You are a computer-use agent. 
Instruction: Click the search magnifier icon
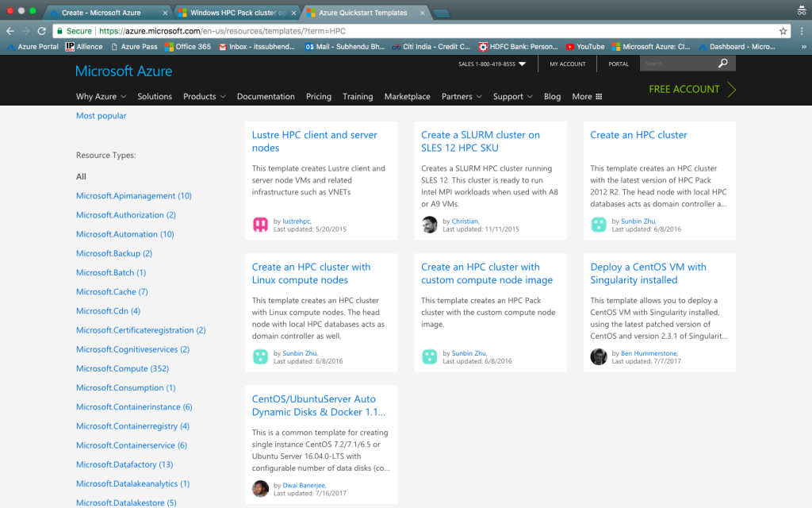[723, 63]
